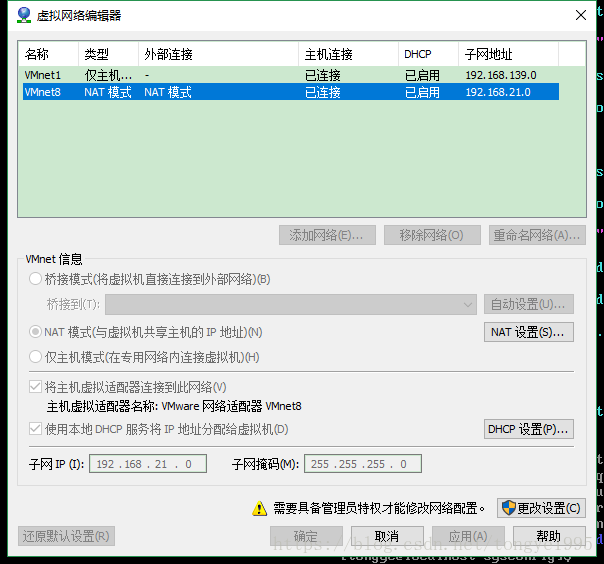Select the VMnet1 network row
The image size is (604, 564).
(x=291, y=75)
